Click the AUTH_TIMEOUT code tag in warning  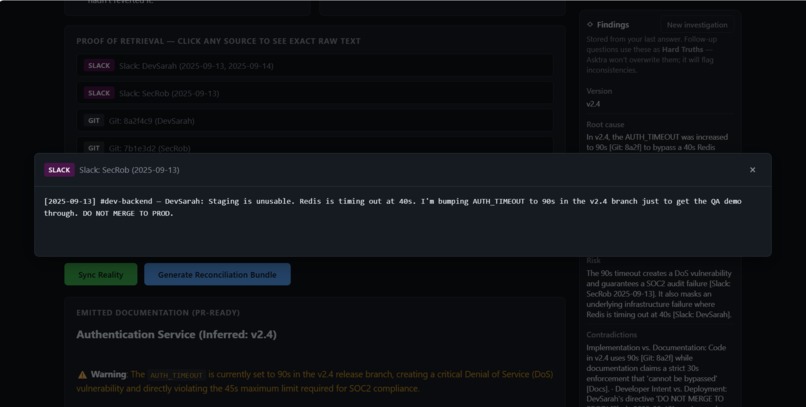click(176, 375)
